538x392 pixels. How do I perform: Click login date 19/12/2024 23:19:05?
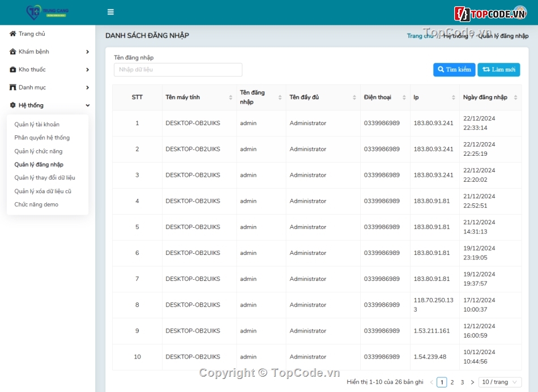(x=479, y=253)
